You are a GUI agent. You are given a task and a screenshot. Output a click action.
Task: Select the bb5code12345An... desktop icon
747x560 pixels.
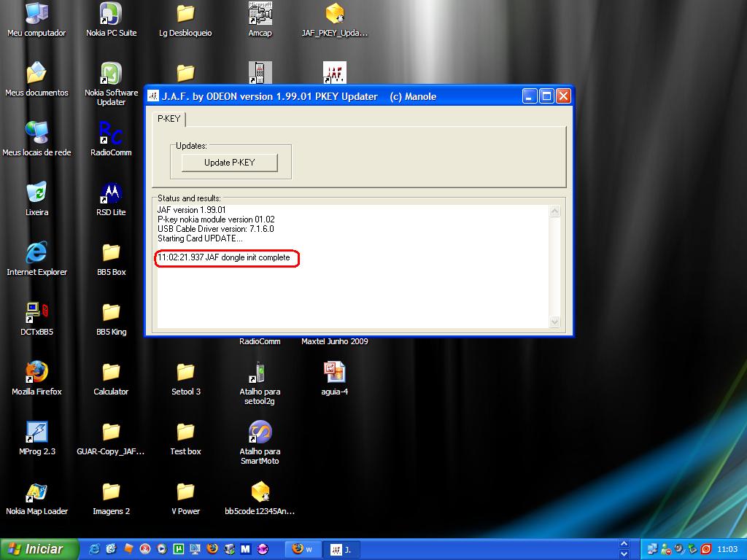(x=260, y=499)
